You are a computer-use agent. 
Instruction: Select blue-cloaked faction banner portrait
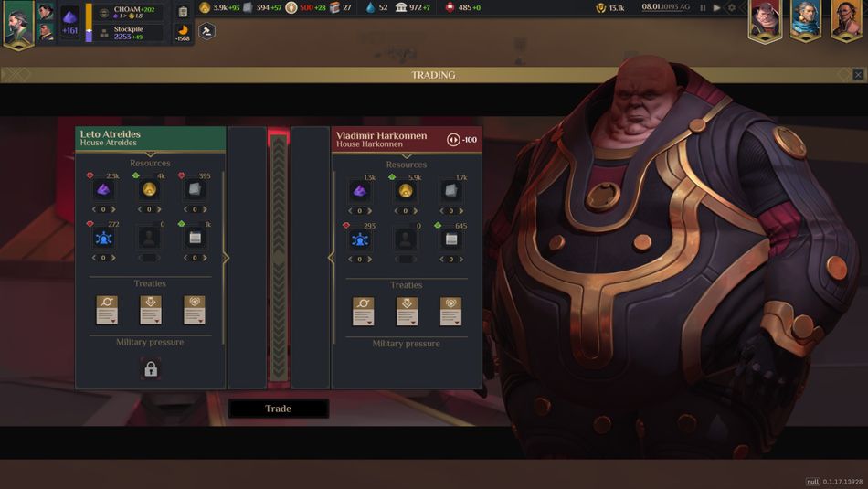806,21
